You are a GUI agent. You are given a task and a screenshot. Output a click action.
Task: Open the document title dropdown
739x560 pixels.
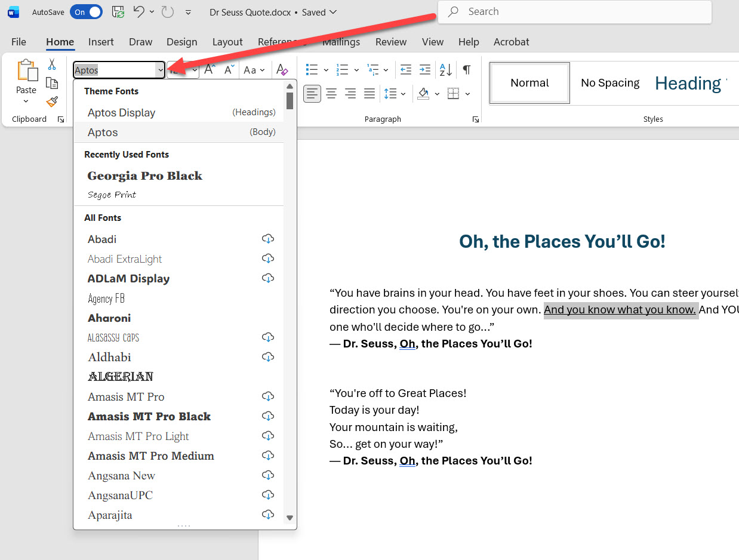point(332,12)
